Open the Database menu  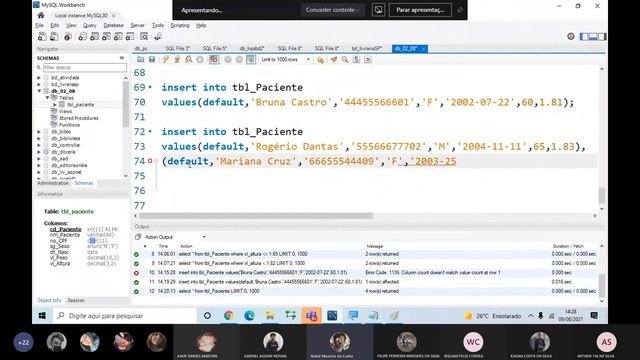[x=113, y=25]
